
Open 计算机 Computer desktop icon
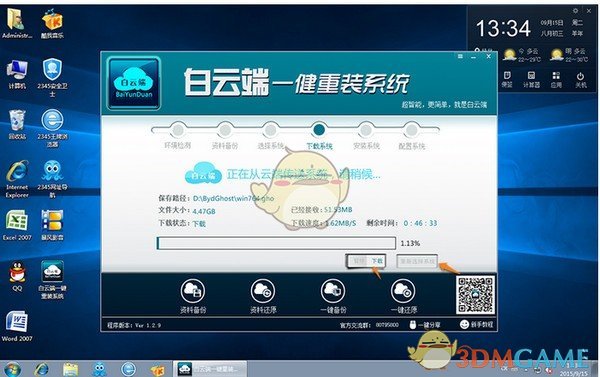click(x=17, y=74)
